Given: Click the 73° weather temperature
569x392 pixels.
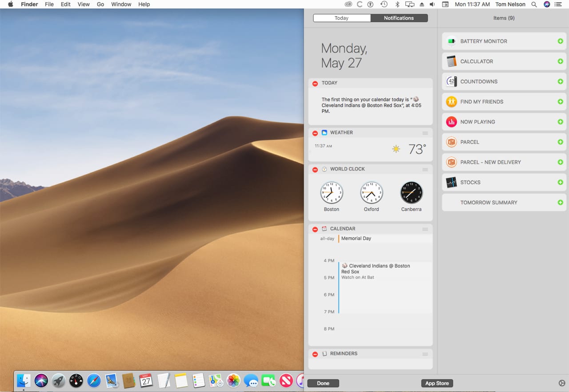Looking at the screenshot, I should pos(417,149).
